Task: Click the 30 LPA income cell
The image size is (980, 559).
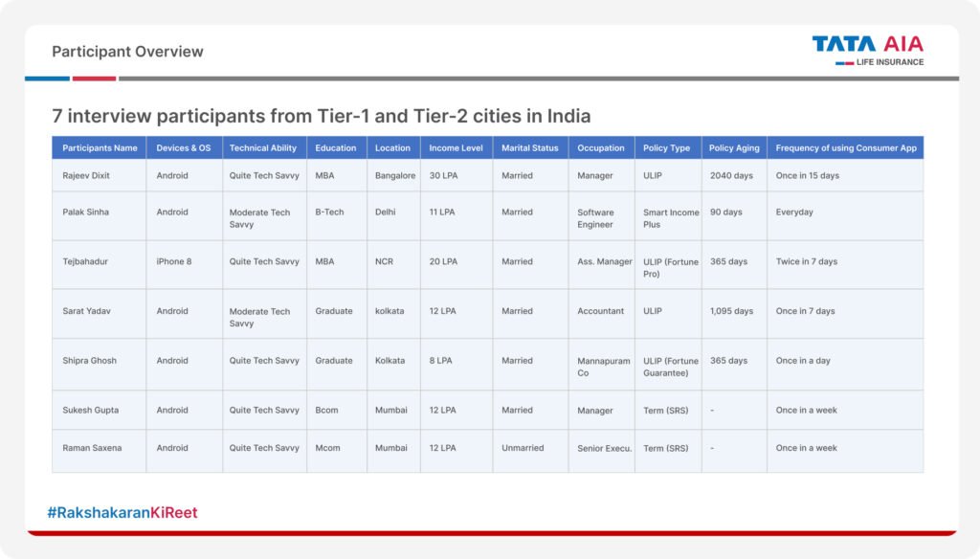Action: pos(442,176)
